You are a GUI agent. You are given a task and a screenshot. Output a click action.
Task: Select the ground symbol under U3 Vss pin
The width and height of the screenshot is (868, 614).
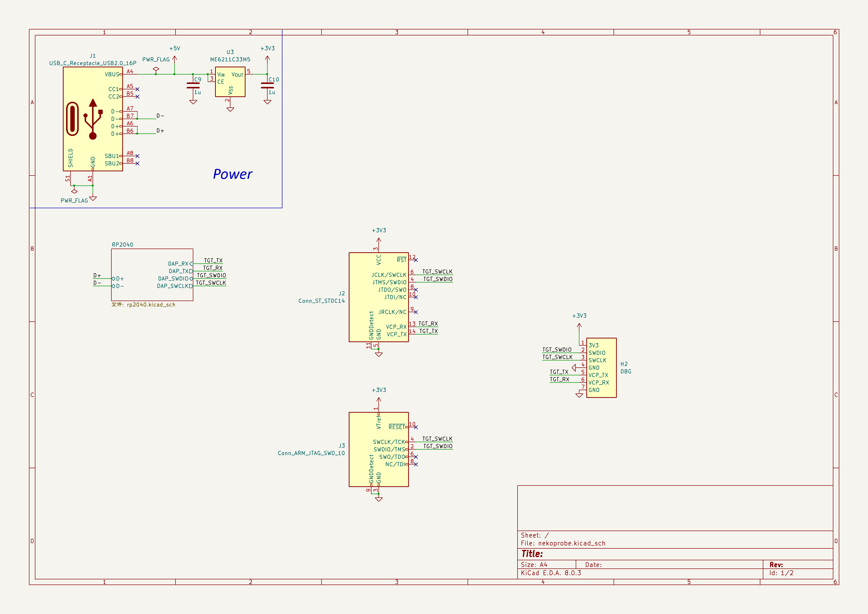[x=230, y=109]
